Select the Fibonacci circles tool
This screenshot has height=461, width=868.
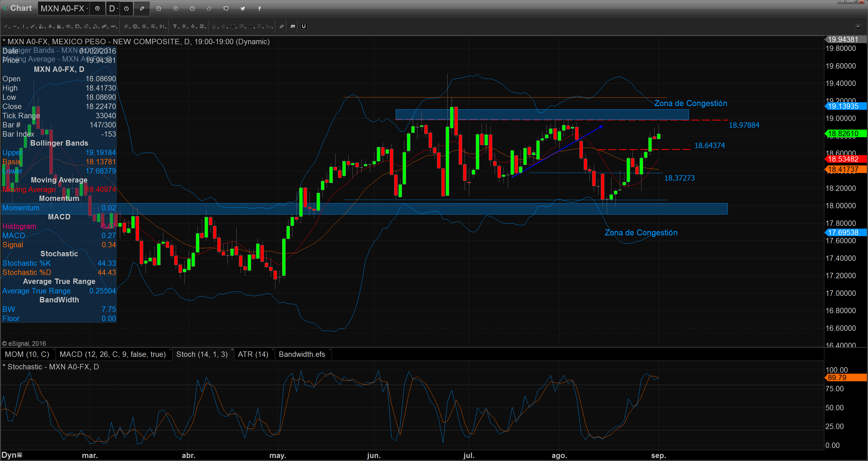pyautogui.click(x=135, y=26)
